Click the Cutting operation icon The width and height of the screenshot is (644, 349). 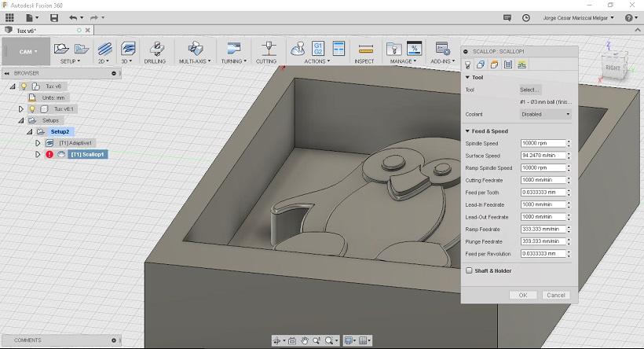coord(269,49)
